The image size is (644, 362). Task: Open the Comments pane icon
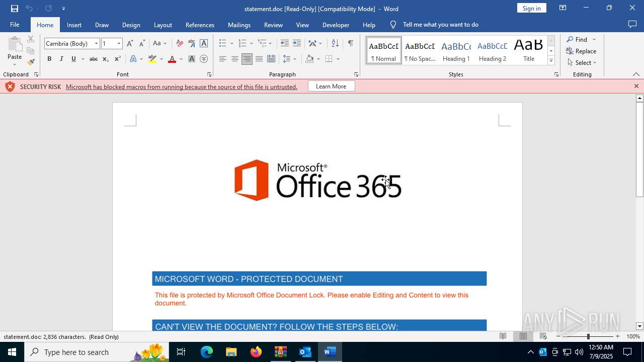tap(632, 25)
